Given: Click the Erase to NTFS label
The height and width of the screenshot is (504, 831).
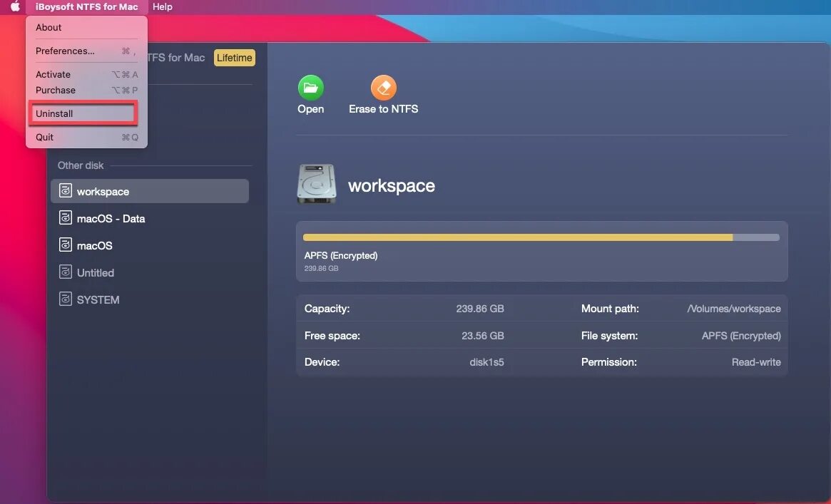Looking at the screenshot, I should 383,109.
